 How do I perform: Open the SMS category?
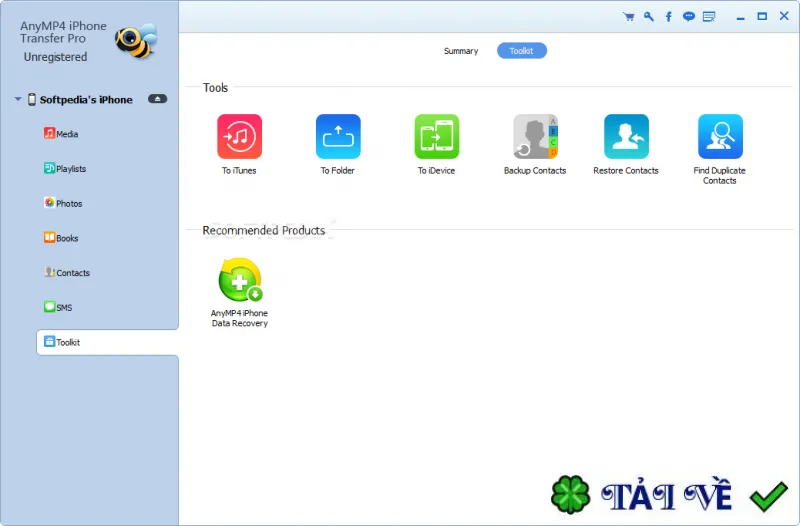coord(58,308)
